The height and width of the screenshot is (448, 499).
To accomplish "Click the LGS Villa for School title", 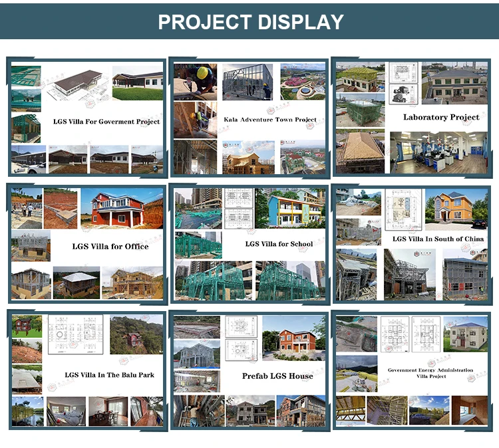I will [279, 244].
